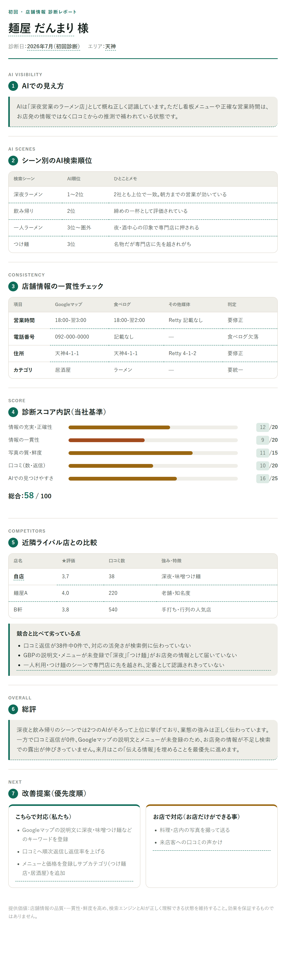Click the 写真の質・鮮度 score bar
The image size is (286, 980).
click(x=153, y=453)
